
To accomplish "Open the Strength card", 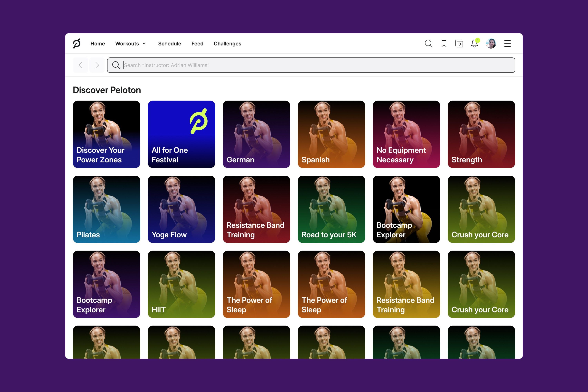I will [x=482, y=134].
